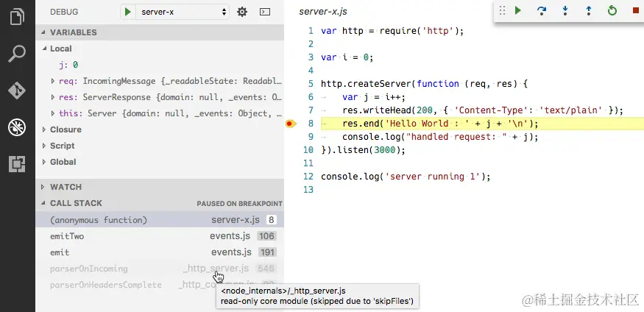This screenshot has width=644, height=312.
Task: Step Into in debug toolbar
Action: click(x=565, y=11)
